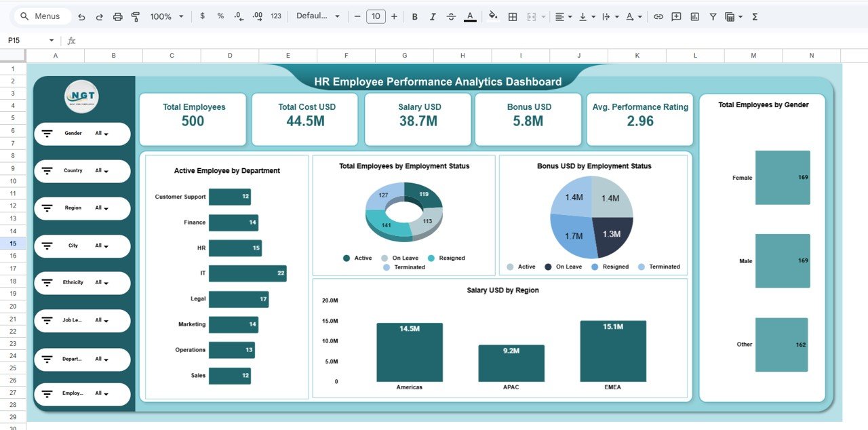Toggle strikethrough formatting
The height and width of the screenshot is (430, 868).
pyautogui.click(x=451, y=16)
